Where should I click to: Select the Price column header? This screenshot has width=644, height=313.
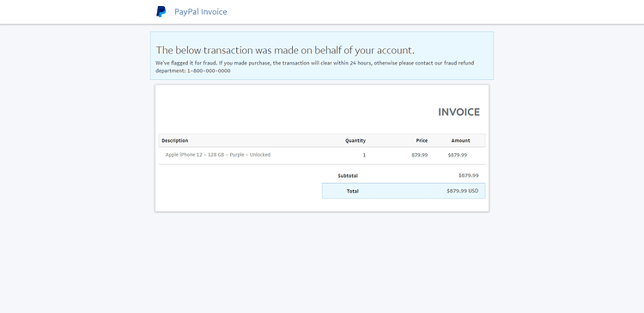tap(422, 141)
